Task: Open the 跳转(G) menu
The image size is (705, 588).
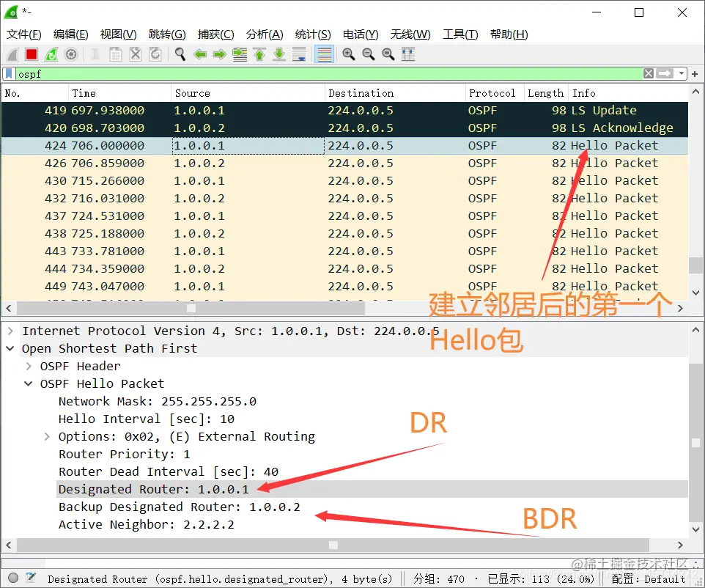Action: (167, 34)
